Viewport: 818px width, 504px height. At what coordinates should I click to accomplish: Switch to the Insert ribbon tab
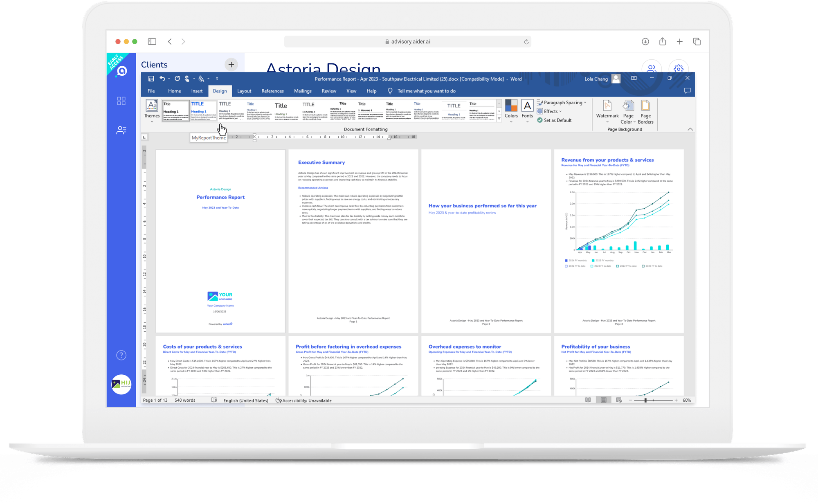[x=197, y=91]
